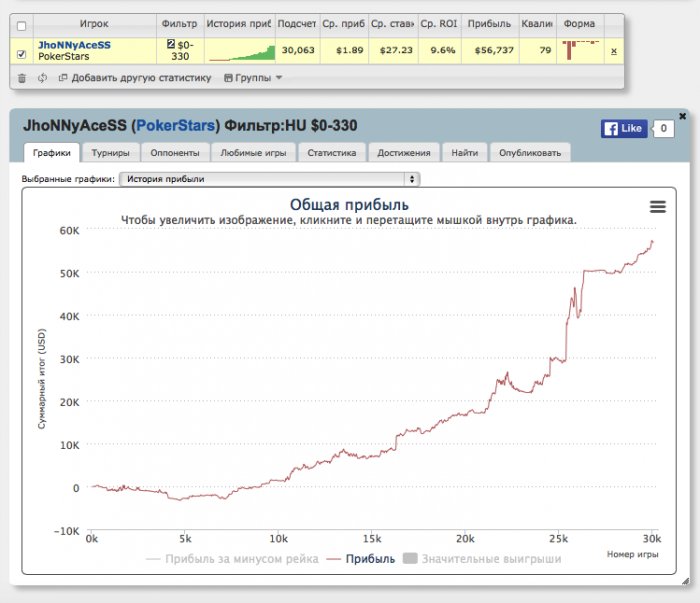This screenshot has width=700, height=603.
Task: Toggle Значительные выигрыши legend series
Action: click(x=482, y=559)
